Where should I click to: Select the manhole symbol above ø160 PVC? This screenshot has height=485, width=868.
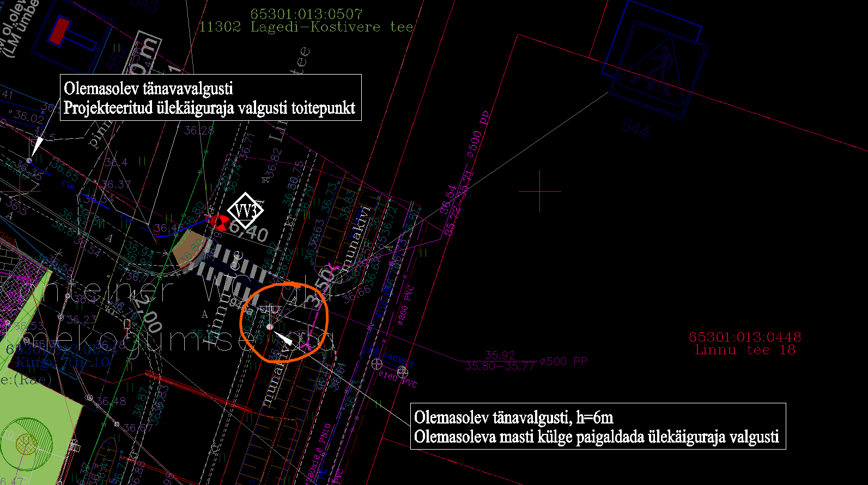click(402, 372)
